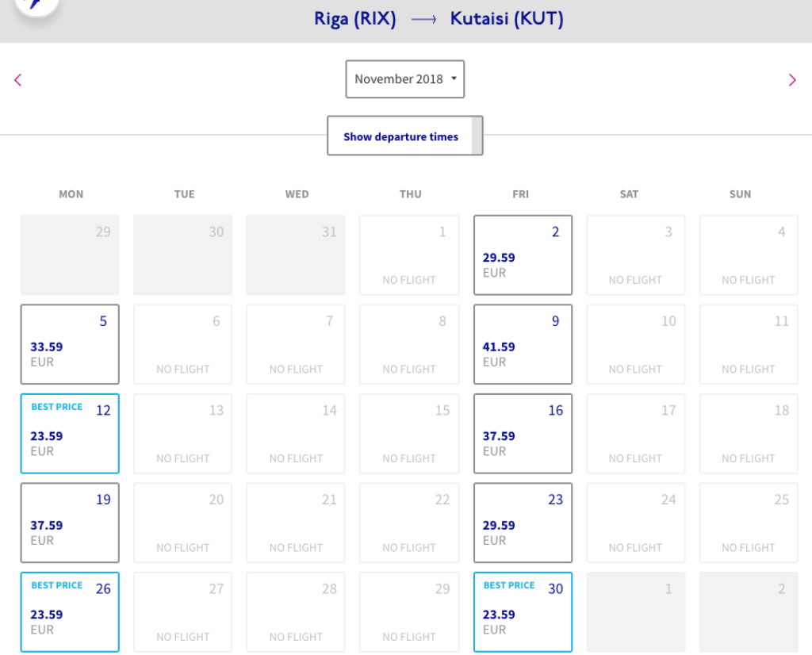Open the November 2018 month dropdown
Screen dimensions: 812x655
(404, 79)
